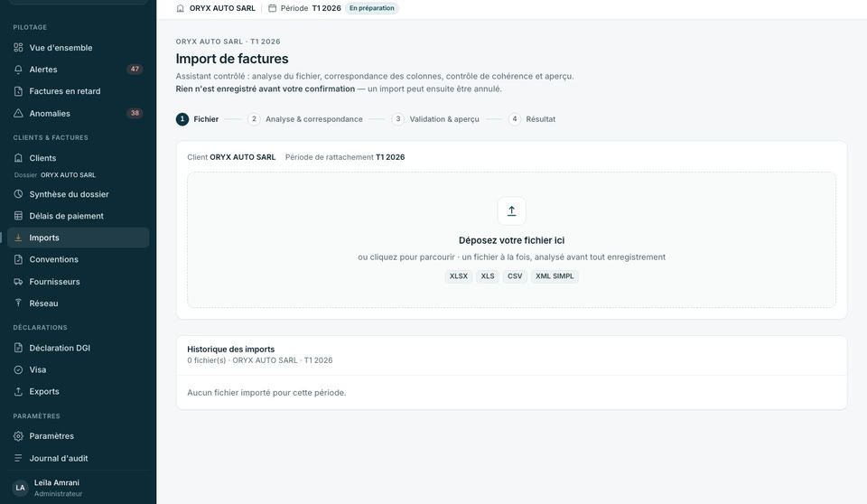Open Conventions page
Screen dimensions: 867x504
click(x=78, y=259)
